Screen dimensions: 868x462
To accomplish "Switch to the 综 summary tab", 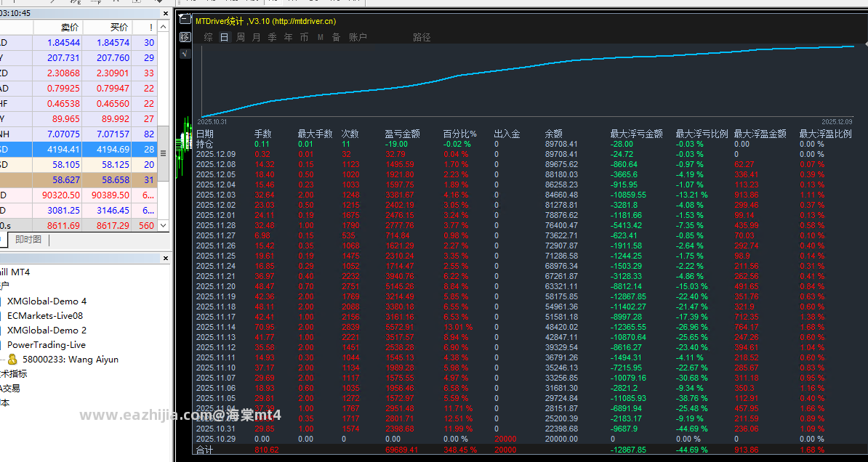I will coord(208,37).
